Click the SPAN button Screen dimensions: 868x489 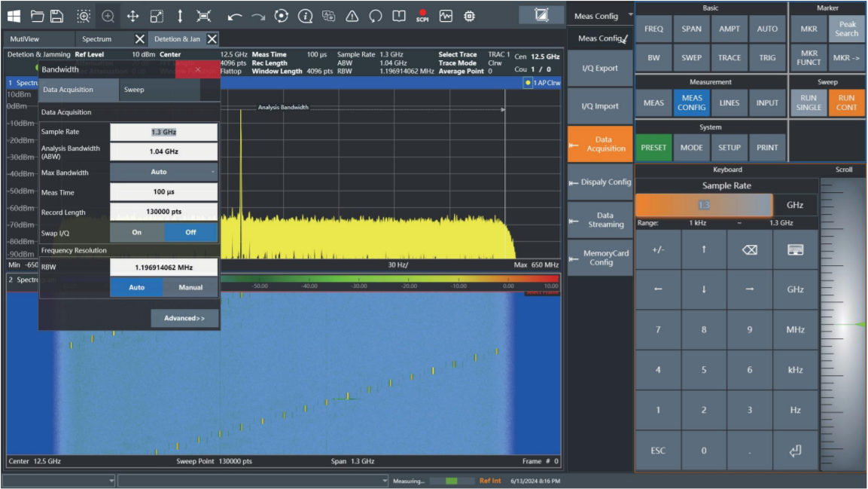click(x=691, y=29)
